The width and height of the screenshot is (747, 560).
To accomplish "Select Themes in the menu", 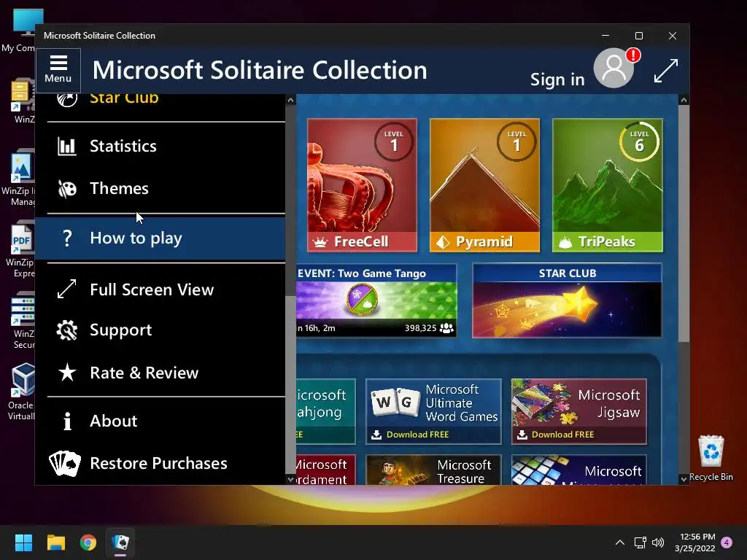I will point(160,189).
